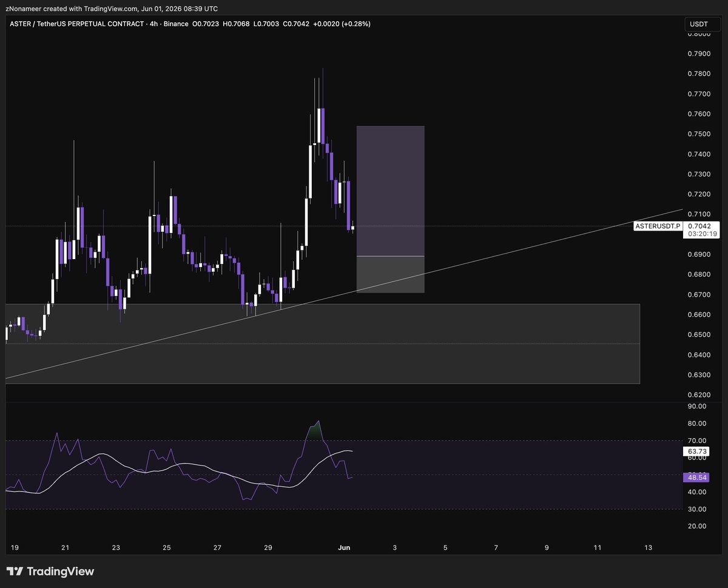Click the 0.7900 price axis label
Viewport: 728px width, 588px height.
click(699, 54)
